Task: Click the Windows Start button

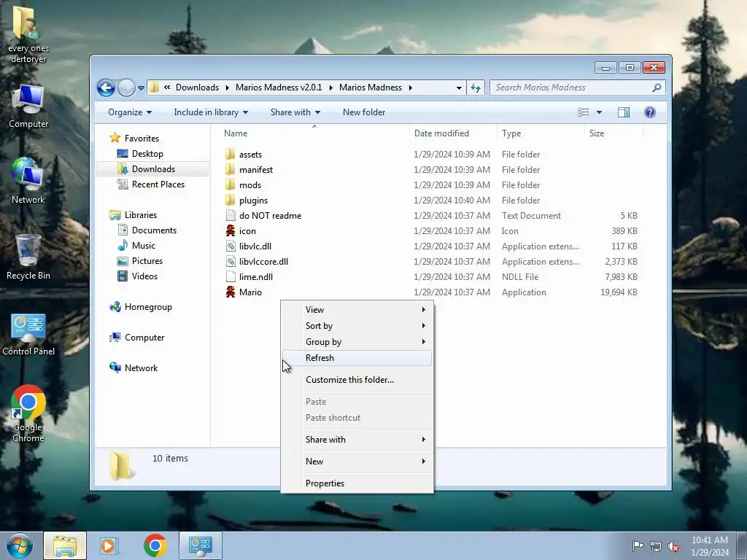Action: tap(19, 545)
